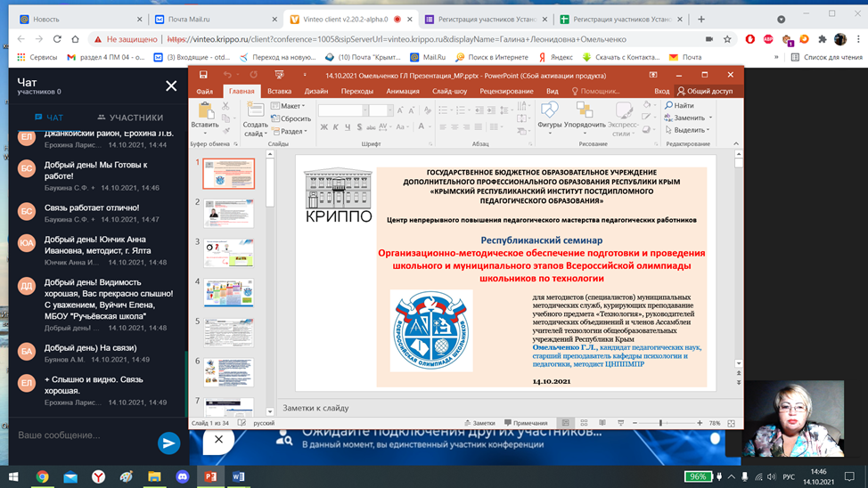The width and height of the screenshot is (868, 488).
Task: Click the Ваше сообщение chat input field
Action: [x=84, y=435]
